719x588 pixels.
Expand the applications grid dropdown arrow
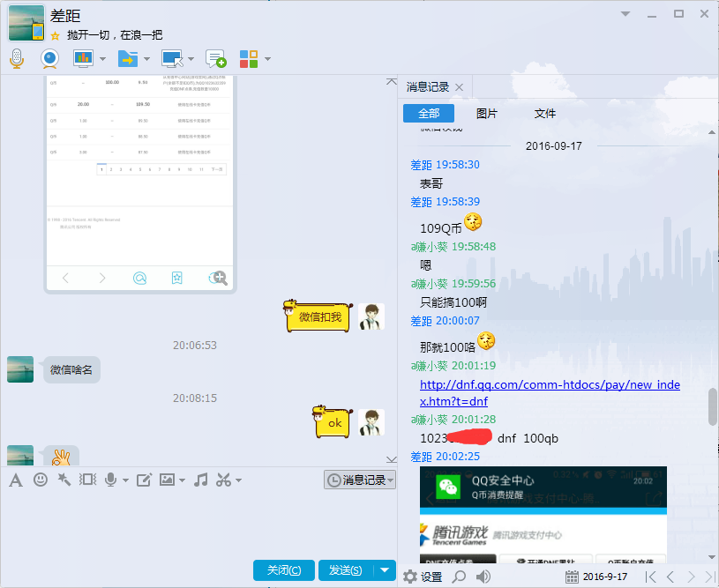[x=267, y=59]
